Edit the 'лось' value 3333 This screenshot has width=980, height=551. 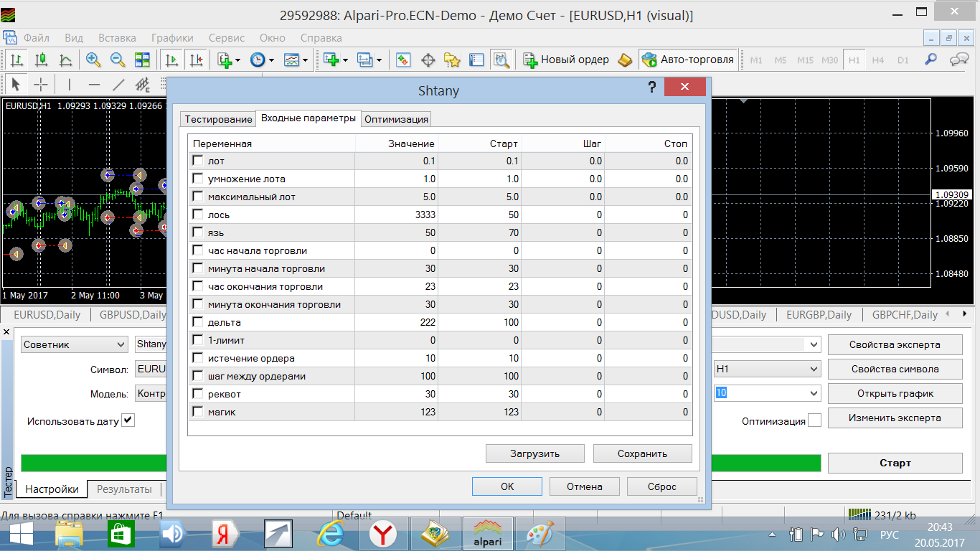(397, 215)
